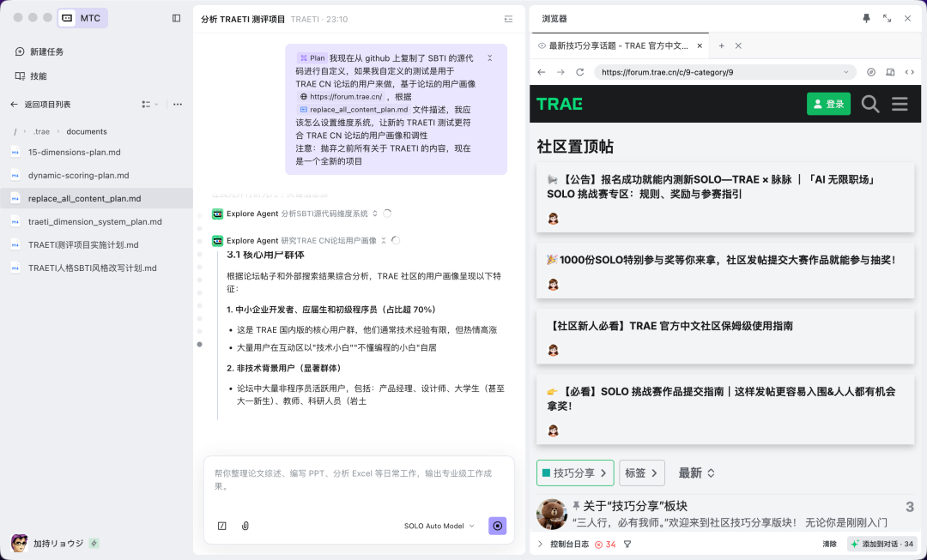Open the 最新 sort order dropdown
The width and height of the screenshot is (927, 560).
click(694, 473)
